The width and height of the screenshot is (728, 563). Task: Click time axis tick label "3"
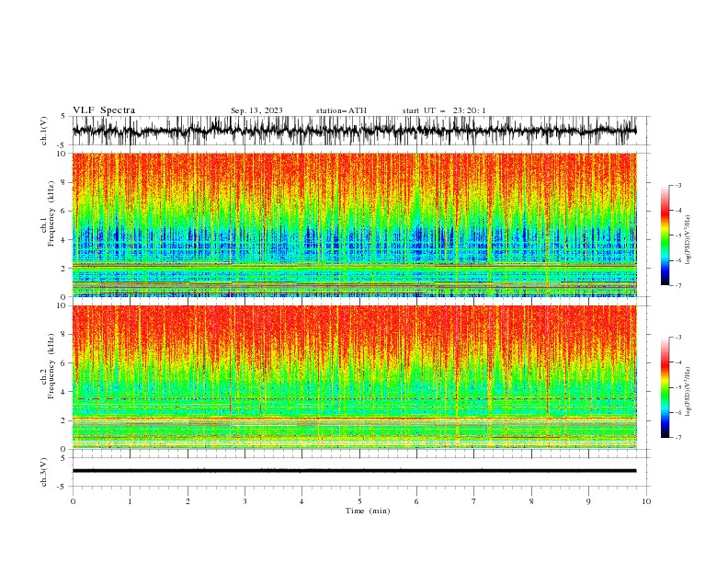(245, 501)
